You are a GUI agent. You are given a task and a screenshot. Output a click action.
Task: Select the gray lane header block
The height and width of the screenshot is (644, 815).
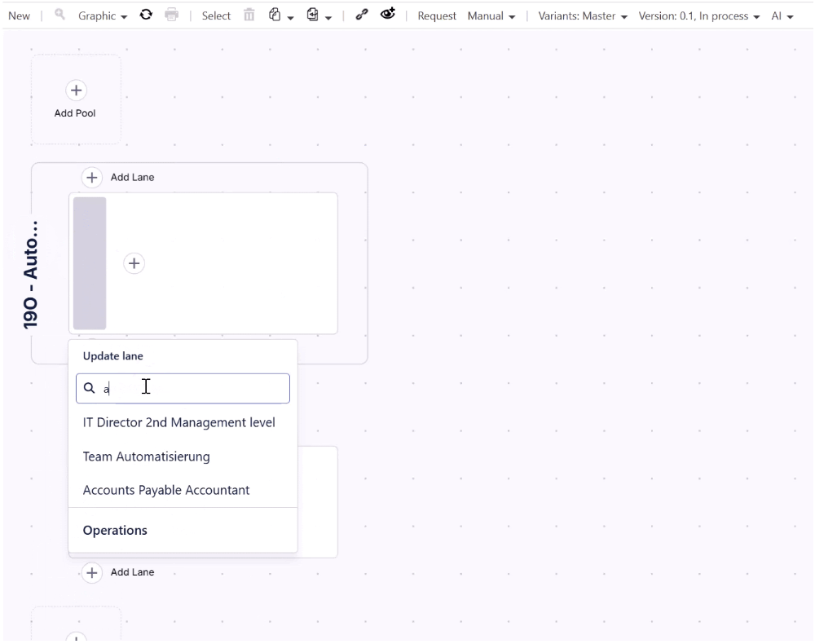90,263
